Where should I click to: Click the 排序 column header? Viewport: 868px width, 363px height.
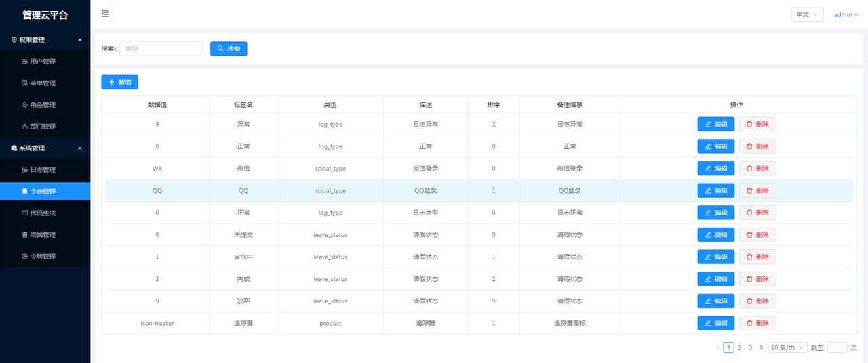coord(494,105)
